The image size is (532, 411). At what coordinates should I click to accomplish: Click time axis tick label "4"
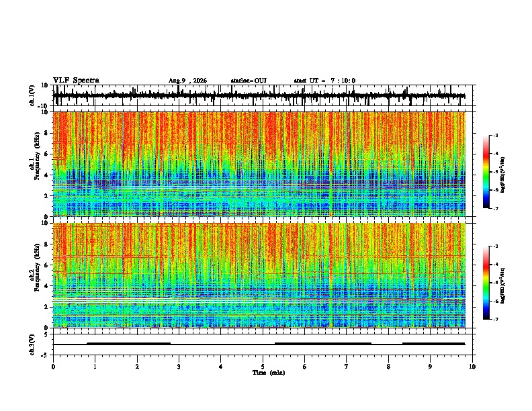[220, 367]
